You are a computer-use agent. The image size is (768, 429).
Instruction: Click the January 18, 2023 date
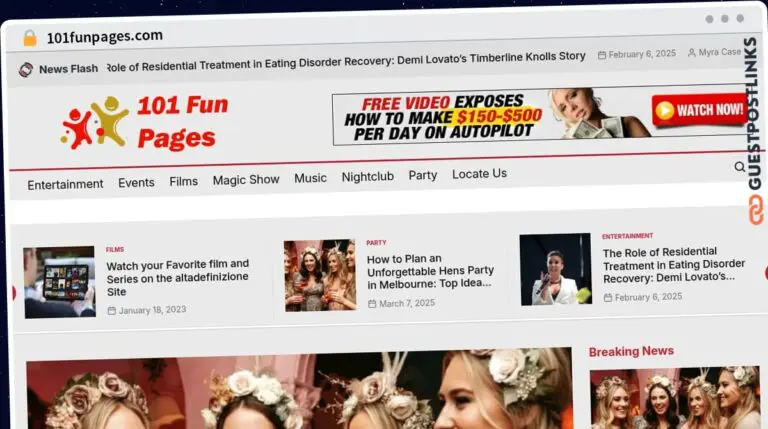[152, 310]
